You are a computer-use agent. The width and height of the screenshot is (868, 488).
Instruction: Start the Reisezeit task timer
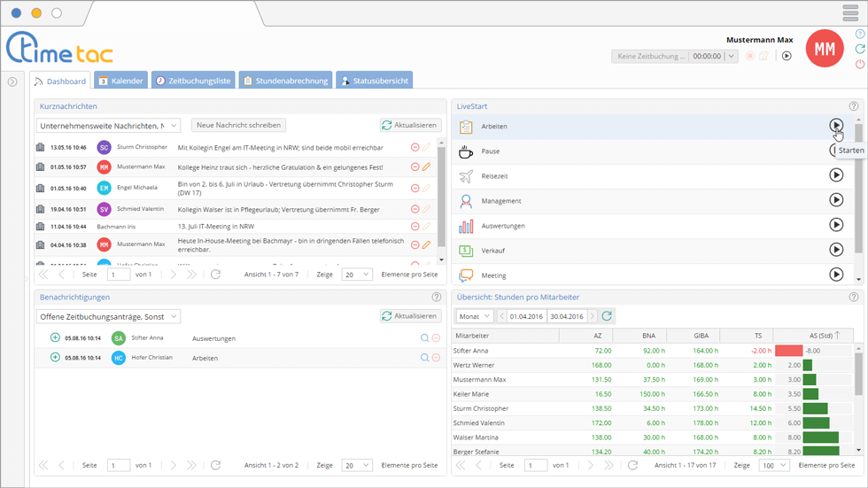pyautogui.click(x=835, y=175)
